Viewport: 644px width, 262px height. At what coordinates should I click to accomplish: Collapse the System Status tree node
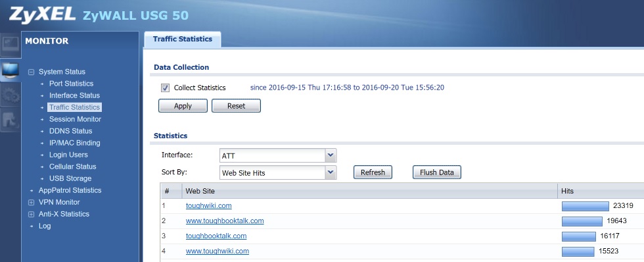(x=31, y=72)
